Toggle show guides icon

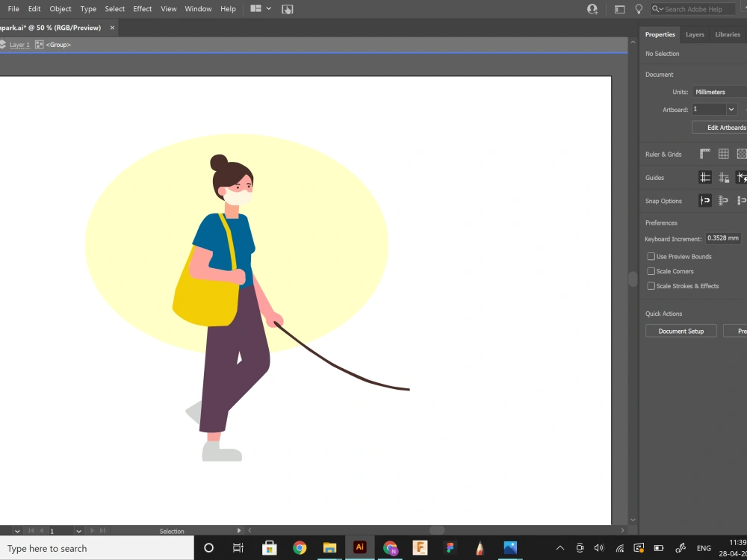coord(705,178)
